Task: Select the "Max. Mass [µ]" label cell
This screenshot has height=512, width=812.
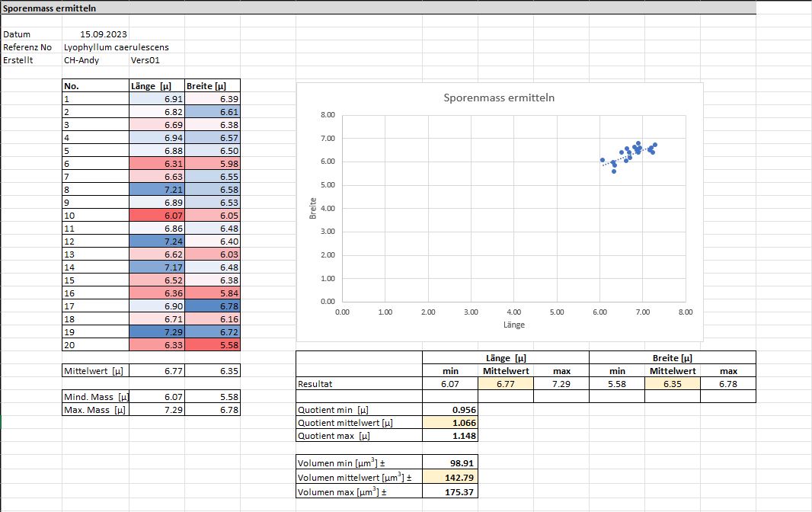Action: [x=95, y=410]
